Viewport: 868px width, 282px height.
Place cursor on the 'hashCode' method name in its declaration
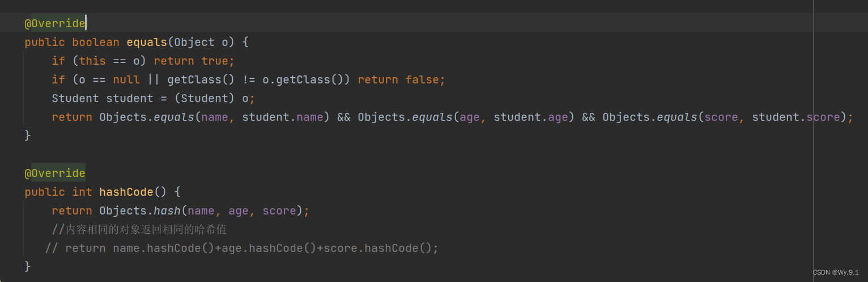tap(126, 192)
